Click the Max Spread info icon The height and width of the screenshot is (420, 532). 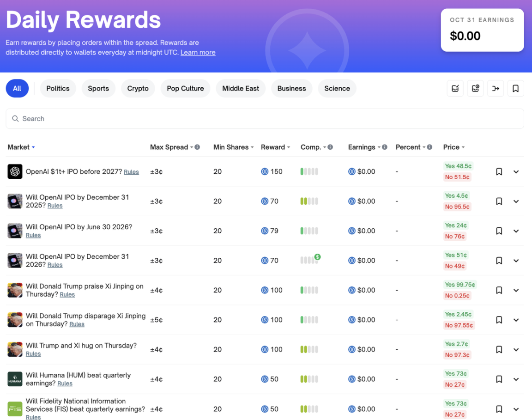197,147
